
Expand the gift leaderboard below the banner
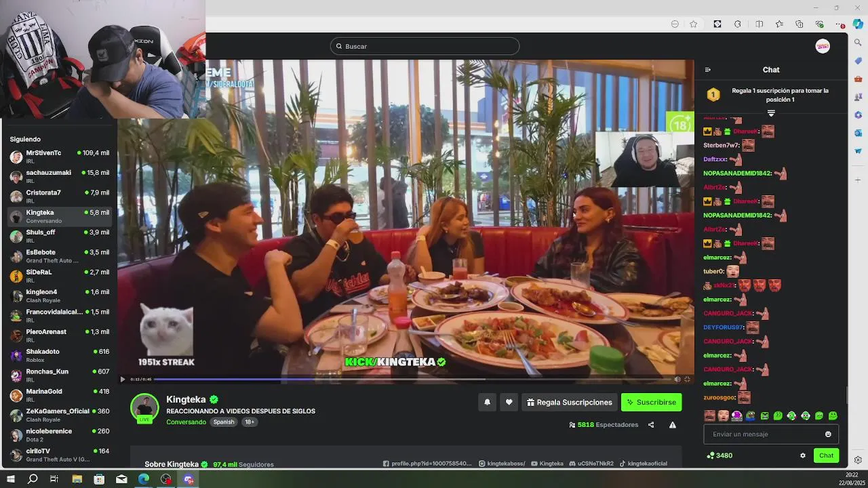771,113
